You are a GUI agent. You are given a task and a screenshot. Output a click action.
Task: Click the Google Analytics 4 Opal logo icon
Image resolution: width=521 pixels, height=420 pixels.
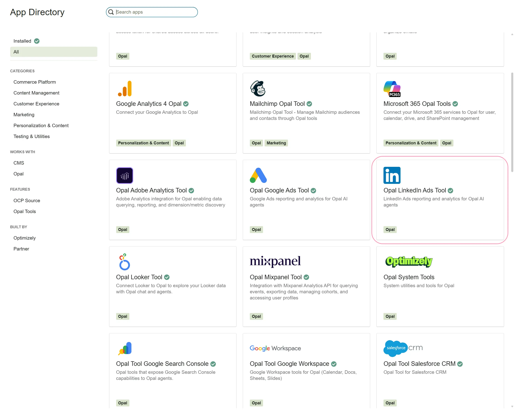coord(125,89)
